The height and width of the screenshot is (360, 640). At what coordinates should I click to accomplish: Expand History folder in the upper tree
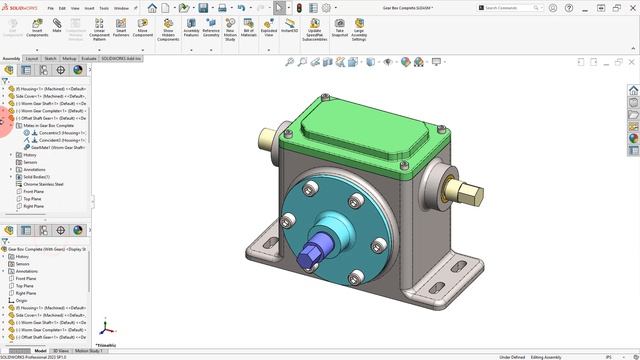(11, 155)
